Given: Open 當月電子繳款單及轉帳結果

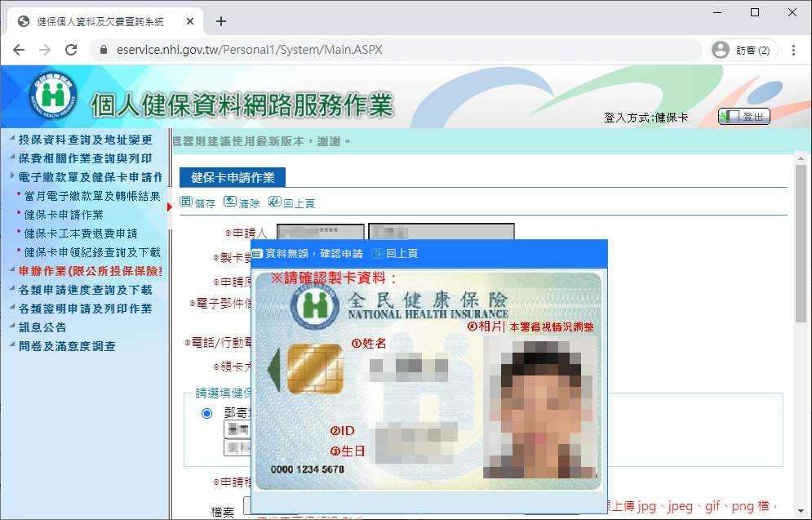Looking at the screenshot, I should pyautogui.click(x=91, y=196).
